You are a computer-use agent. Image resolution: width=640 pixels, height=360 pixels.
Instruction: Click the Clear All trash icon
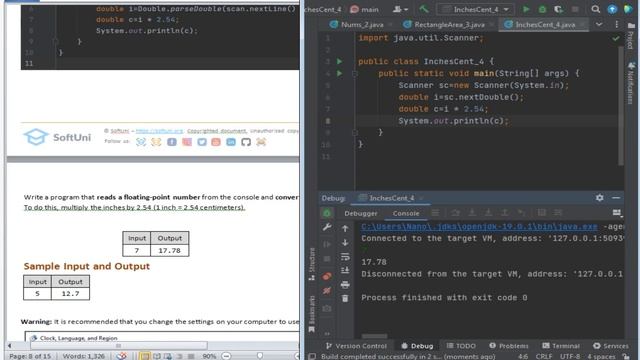pos(345,299)
